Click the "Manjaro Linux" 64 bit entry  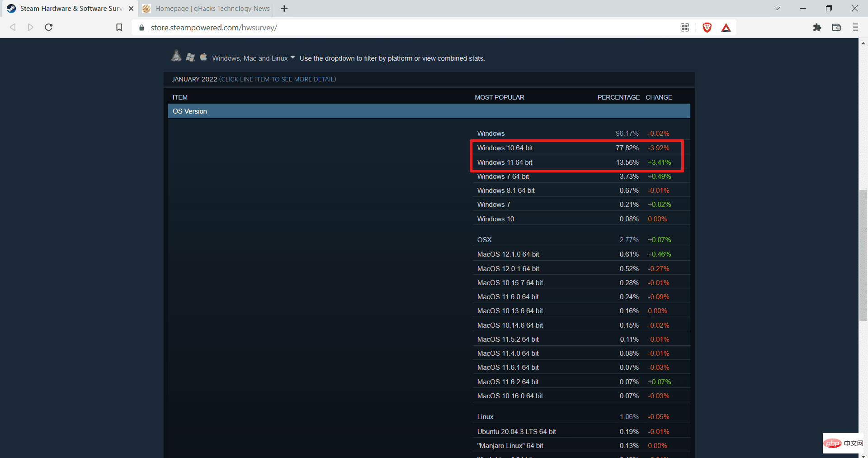(510, 446)
